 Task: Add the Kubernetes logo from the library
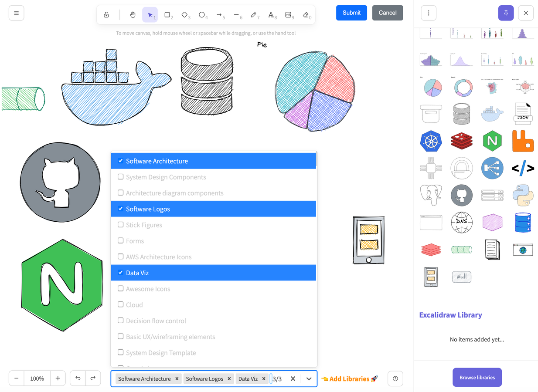click(431, 141)
